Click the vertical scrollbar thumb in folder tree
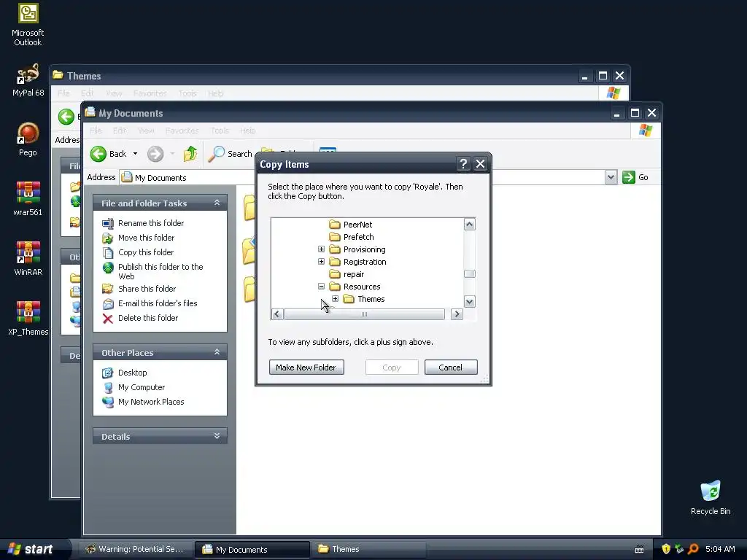Image resolution: width=747 pixels, height=560 pixels. coord(470,274)
